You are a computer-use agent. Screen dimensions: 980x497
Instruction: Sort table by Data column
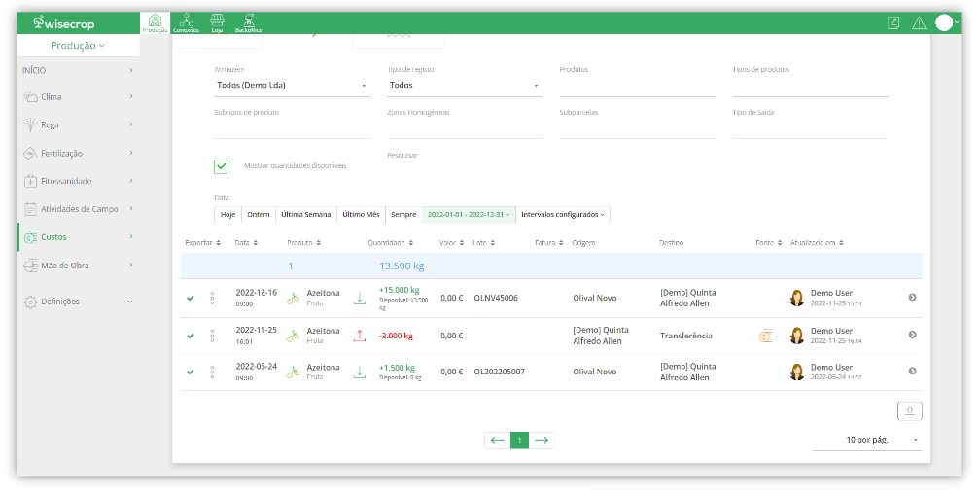(246, 243)
